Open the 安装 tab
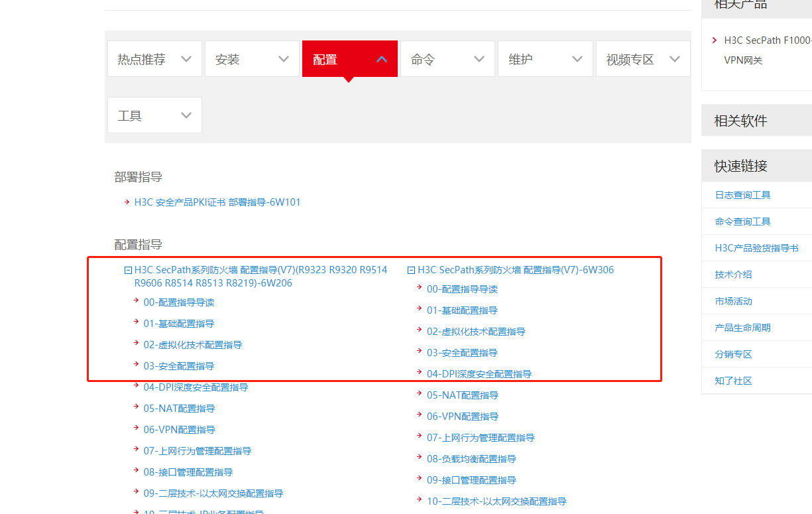 click(252, 59)
